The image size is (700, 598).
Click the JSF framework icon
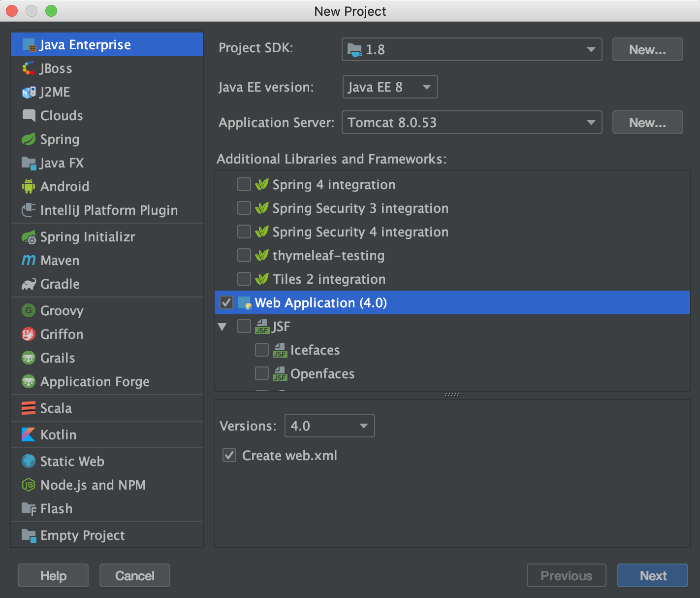[x=262, y=327]
